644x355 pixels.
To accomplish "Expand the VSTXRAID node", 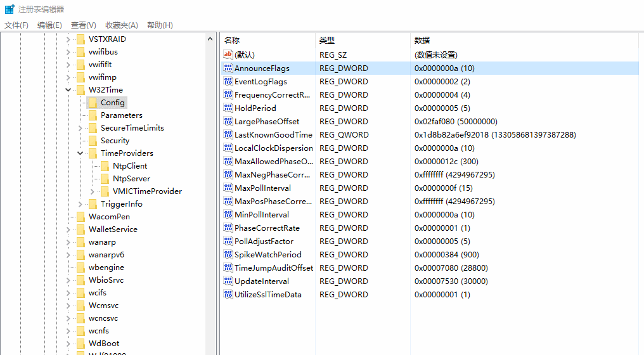I will point(68,39).
